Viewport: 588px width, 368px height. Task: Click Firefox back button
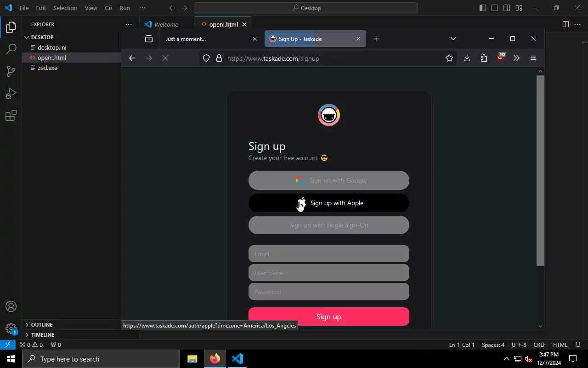point(132,58)
